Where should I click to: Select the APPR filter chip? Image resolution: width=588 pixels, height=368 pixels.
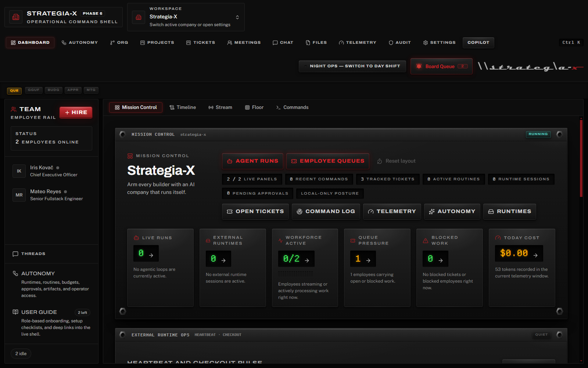[x=73, y=90]
